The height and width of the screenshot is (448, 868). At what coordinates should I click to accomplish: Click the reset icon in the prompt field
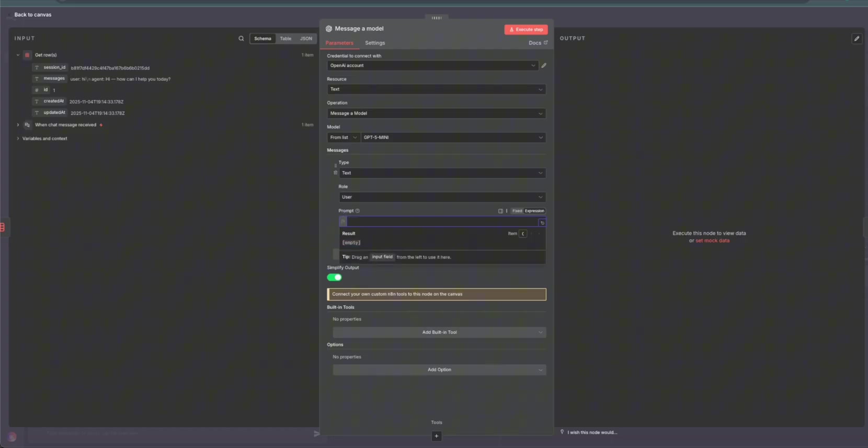point(542,223)
